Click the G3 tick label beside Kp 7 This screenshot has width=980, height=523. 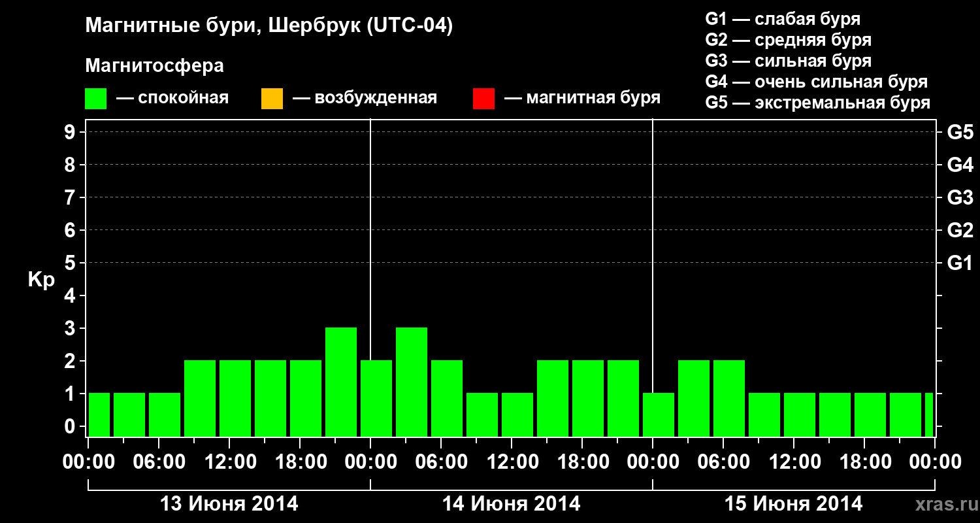(x=960, y=197)
